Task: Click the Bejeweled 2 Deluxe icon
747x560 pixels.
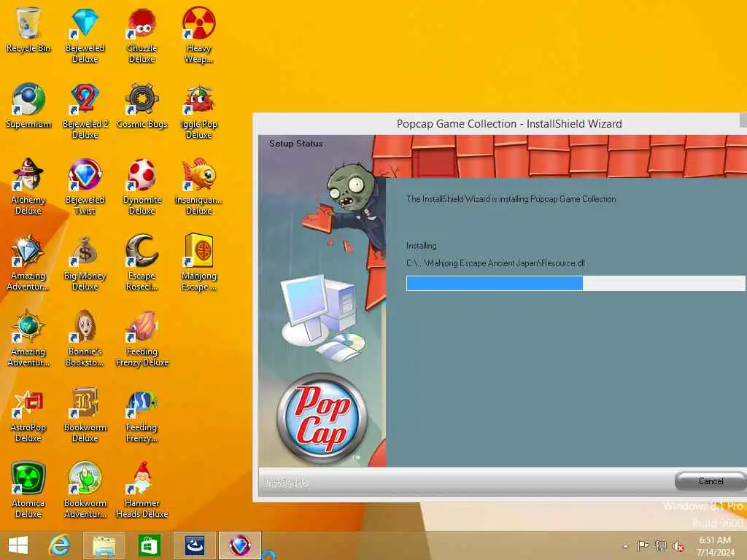Action: pyautogui.click(x=85, y=111)
